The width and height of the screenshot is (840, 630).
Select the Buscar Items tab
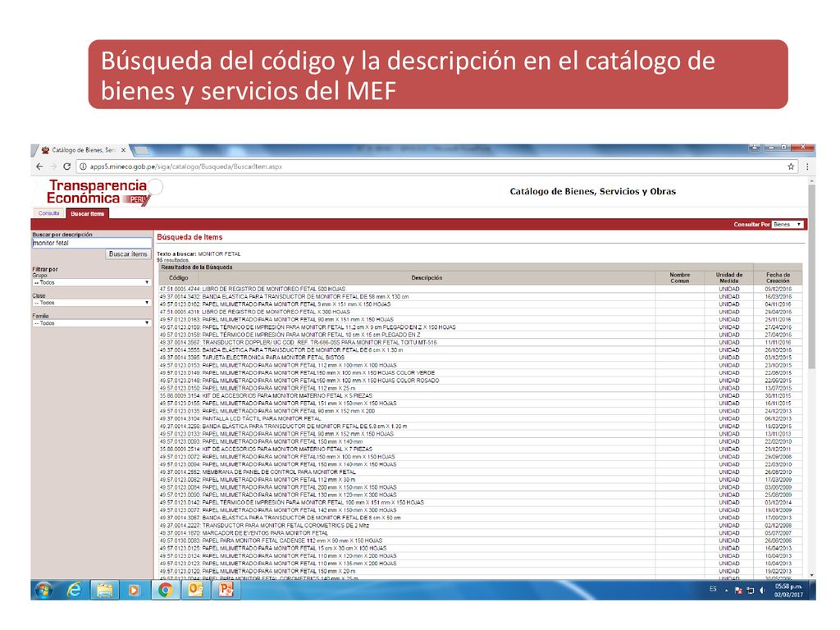click(x=87, y=213)
